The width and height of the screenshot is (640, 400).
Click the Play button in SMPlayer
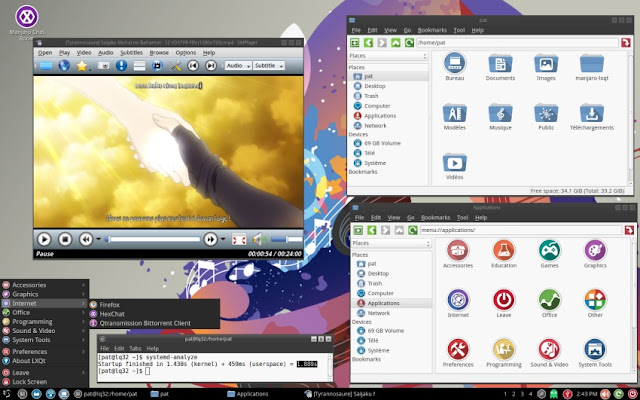pos(44,240)
